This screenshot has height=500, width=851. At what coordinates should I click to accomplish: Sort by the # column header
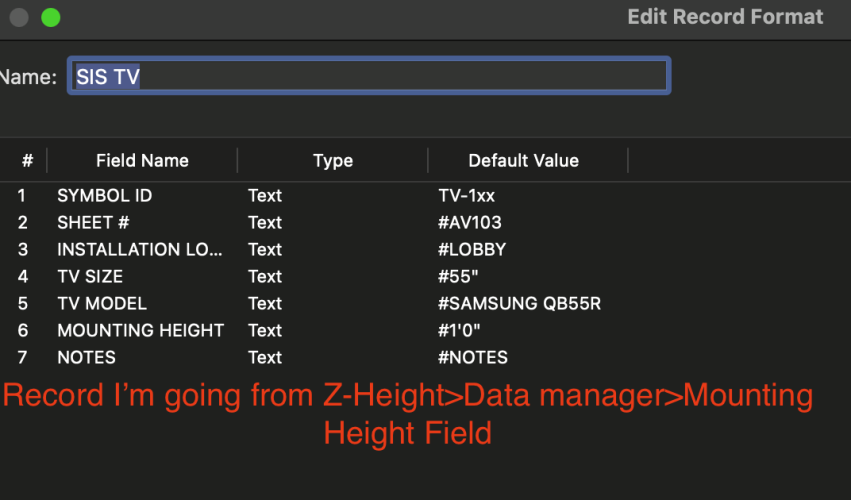click(x=27, y=160)
